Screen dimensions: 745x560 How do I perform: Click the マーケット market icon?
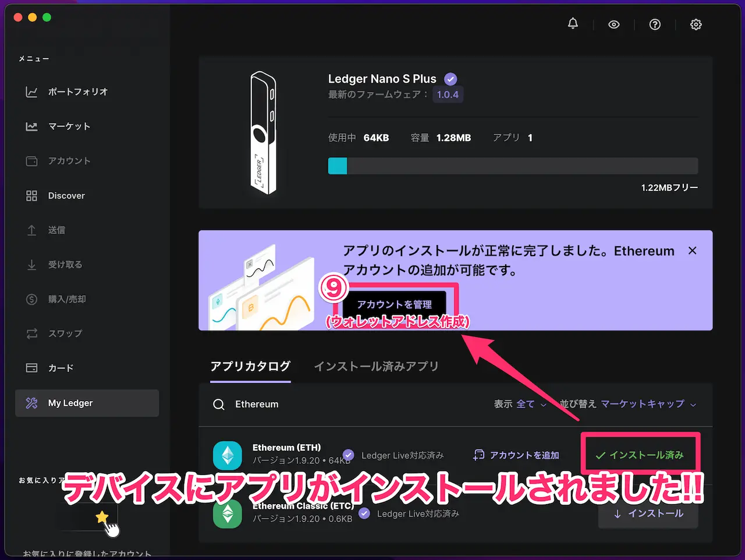[x=31, y=126]
